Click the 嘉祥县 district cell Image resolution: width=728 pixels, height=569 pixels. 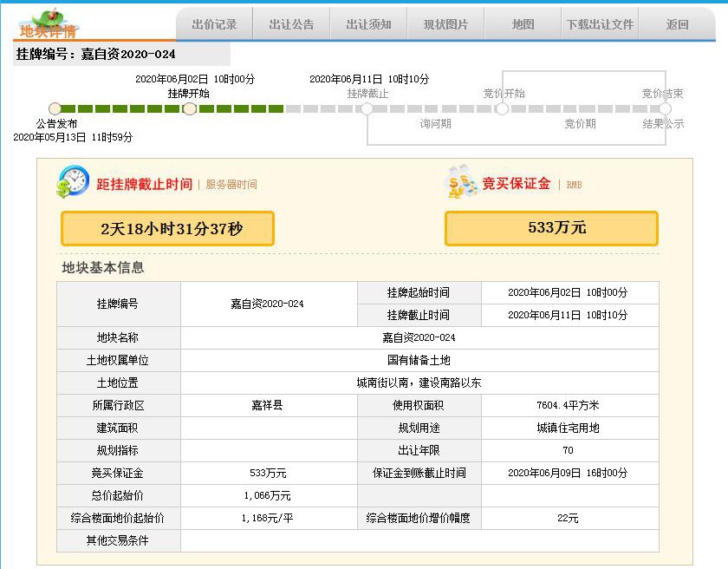coord(269,406)
